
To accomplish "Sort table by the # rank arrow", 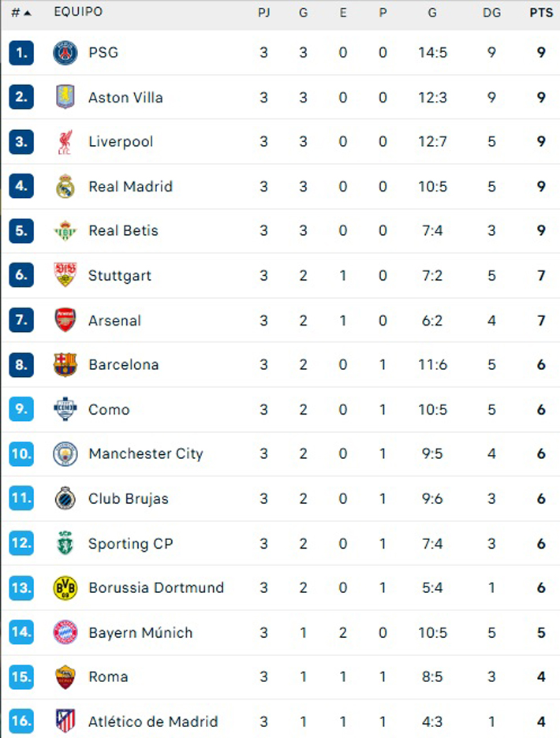I will pyautogui.click(x=21, y=13).
